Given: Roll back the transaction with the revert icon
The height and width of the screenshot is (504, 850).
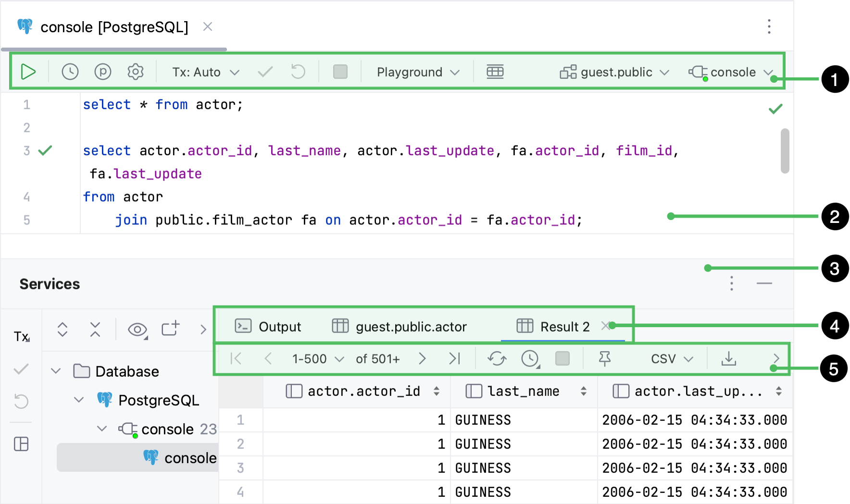Looking at the screenshot, I should [297, 72].
